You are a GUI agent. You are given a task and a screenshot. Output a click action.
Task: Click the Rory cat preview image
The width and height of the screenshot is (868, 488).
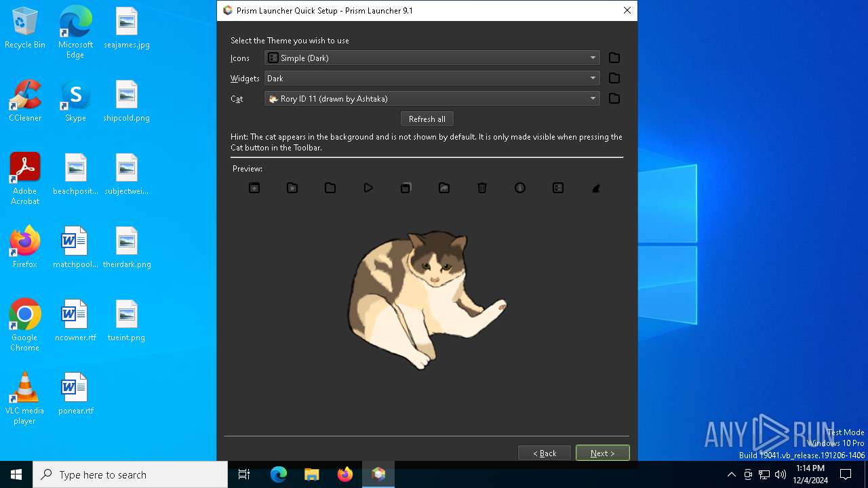(427, 300)
